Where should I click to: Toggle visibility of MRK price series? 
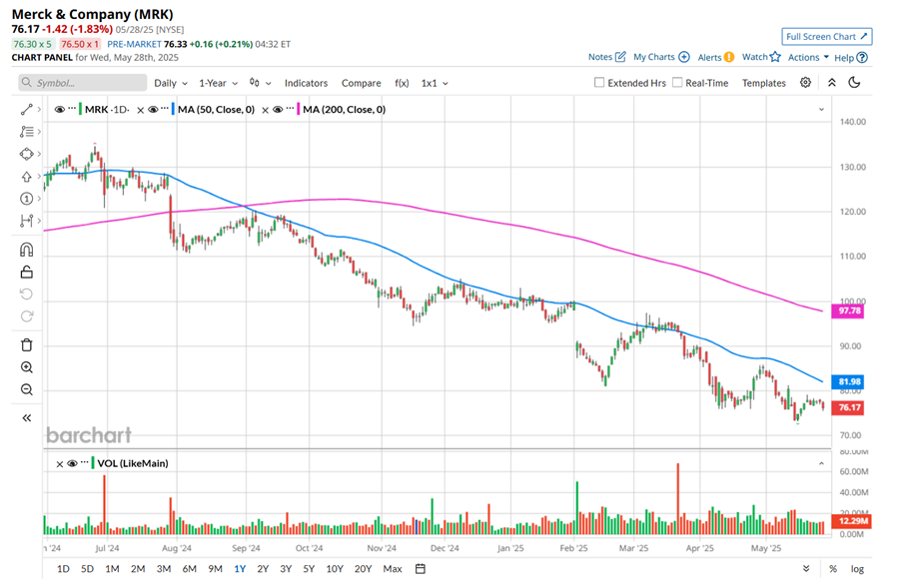coord(59,109)
